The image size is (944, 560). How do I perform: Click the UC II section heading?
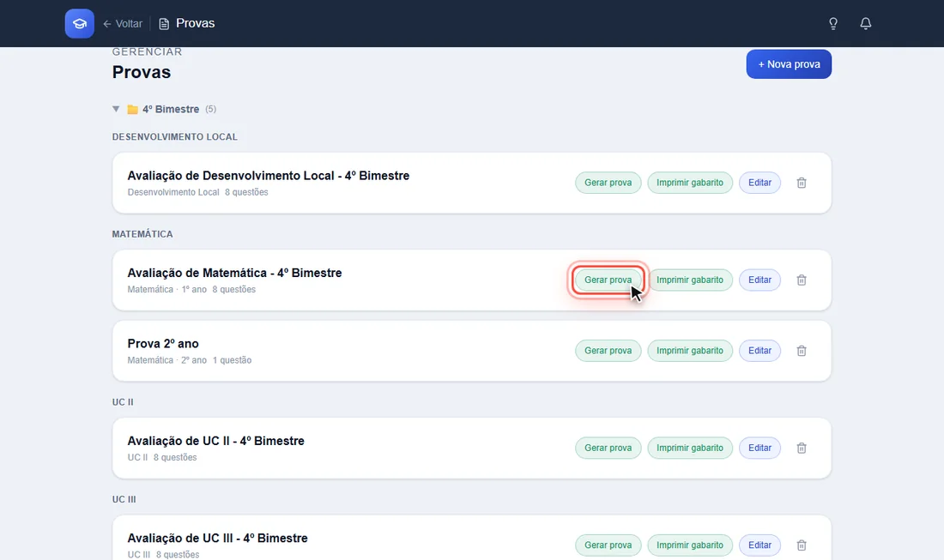(x=123, y=402)
